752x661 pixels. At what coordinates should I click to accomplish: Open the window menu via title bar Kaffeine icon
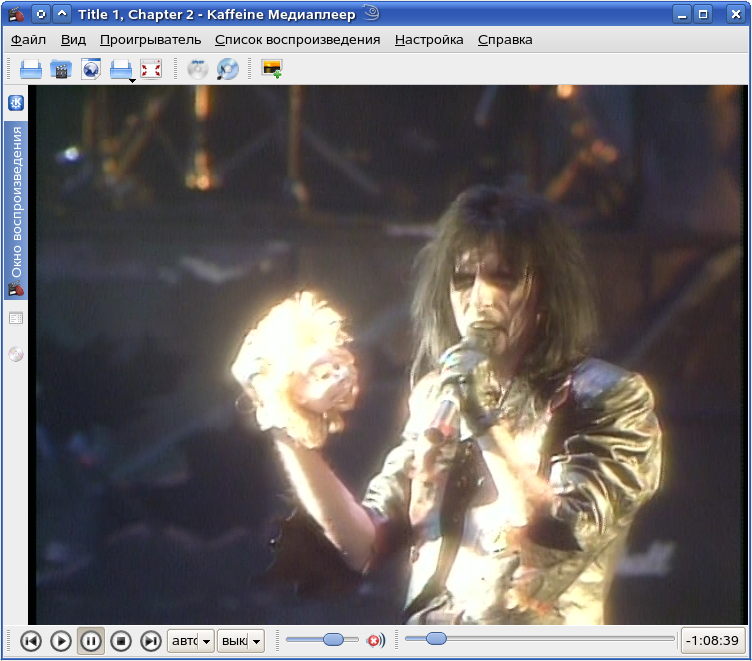16,14
